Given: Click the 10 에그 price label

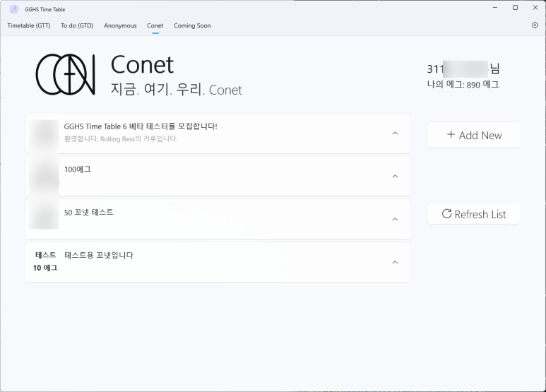Looking at the screenshot, I should (x=45, y=268).
